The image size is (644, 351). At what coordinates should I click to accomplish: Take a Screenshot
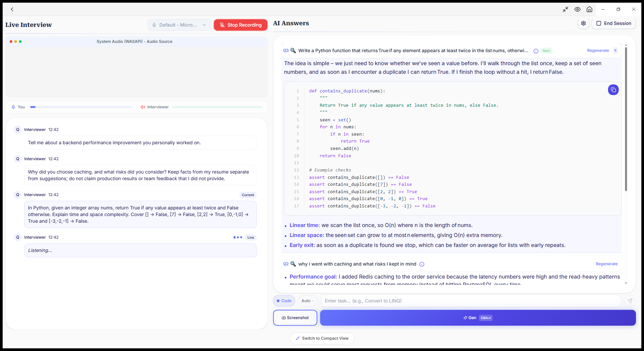[x=295, y=318]
